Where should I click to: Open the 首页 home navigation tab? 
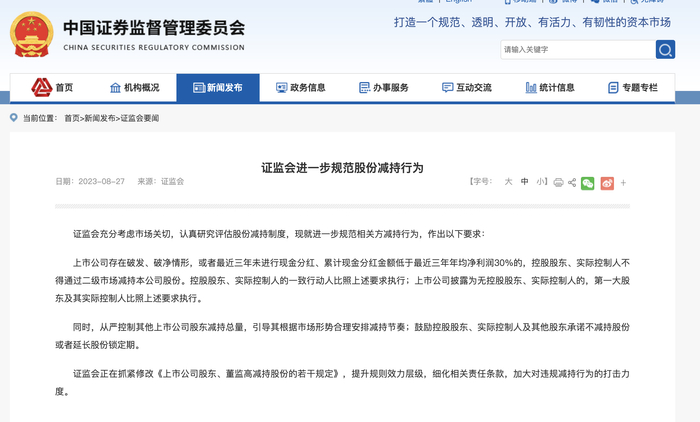click(x=52, y=88)
